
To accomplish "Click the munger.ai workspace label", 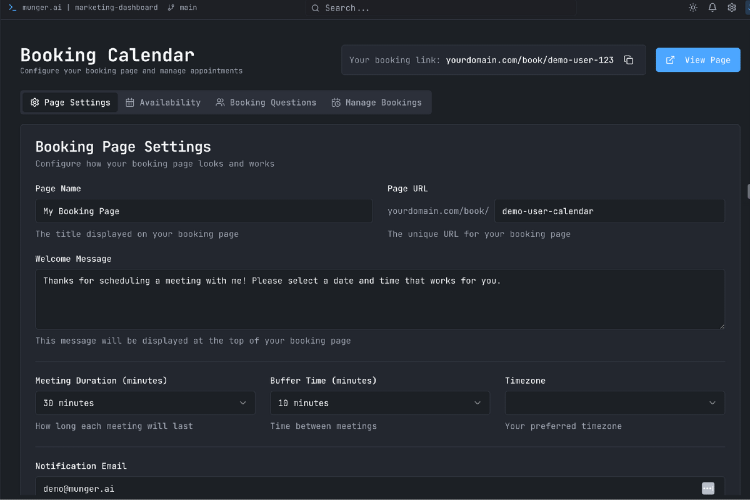I will 42,8.
